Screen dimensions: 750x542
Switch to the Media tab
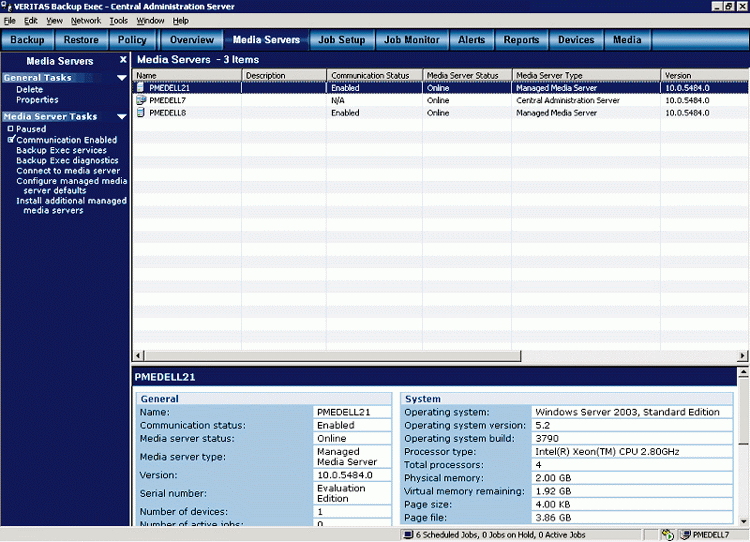pos(627,40)
